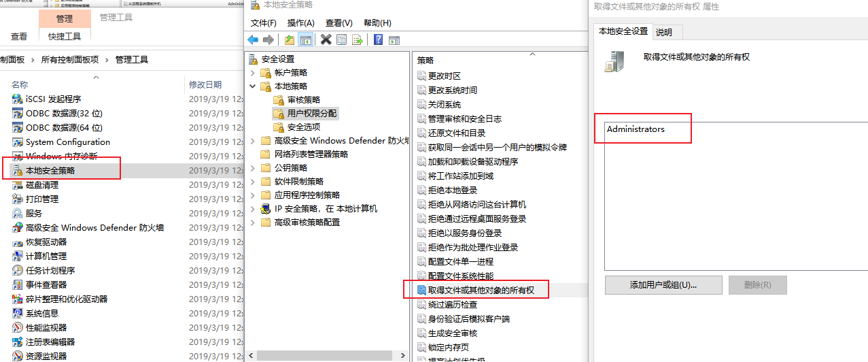The image size is (868, 362).
Task: Click the blue Back arrow in toolbar
Action: click(x=254, y=39)
